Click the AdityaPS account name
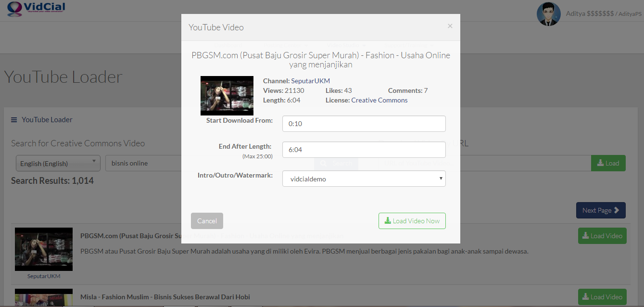644x307 pixels. 630,14
